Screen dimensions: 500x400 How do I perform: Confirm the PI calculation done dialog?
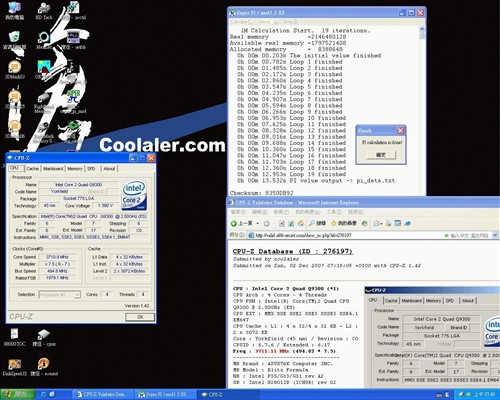click(381, 155)
